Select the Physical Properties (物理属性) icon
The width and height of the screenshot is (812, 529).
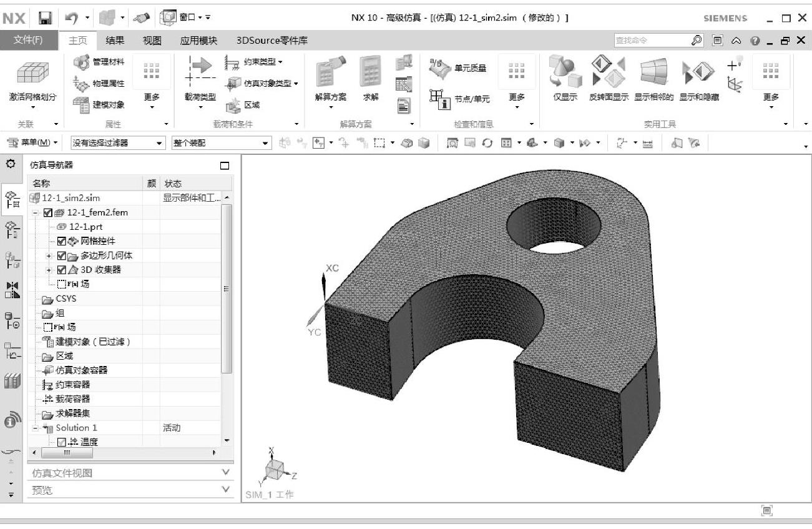click(81, 83)
